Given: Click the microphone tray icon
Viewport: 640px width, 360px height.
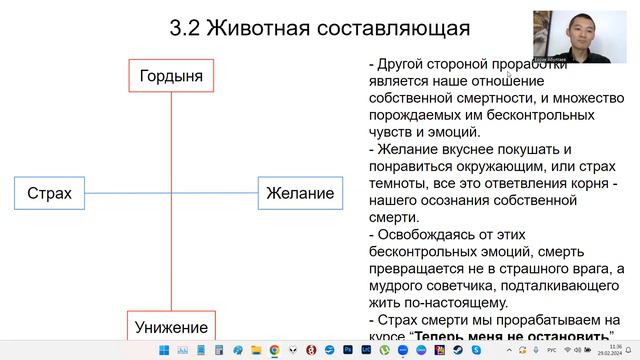Looking at the screenshot, I should (x=536, y=350).
